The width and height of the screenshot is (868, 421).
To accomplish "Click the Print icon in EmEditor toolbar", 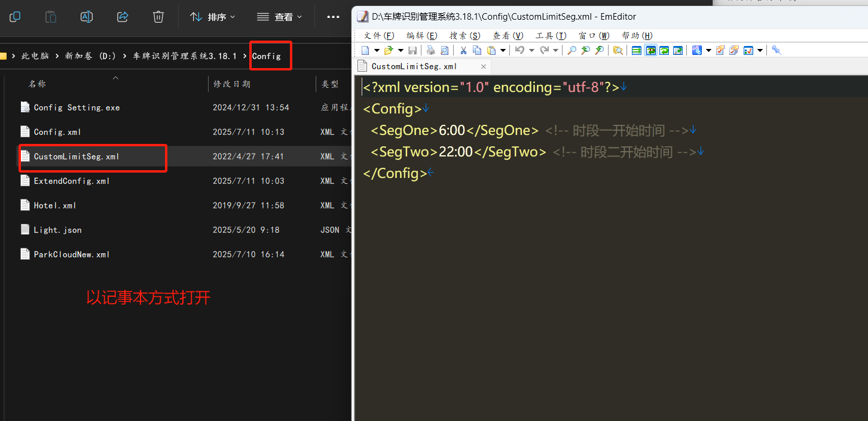I will pos(430,50).
